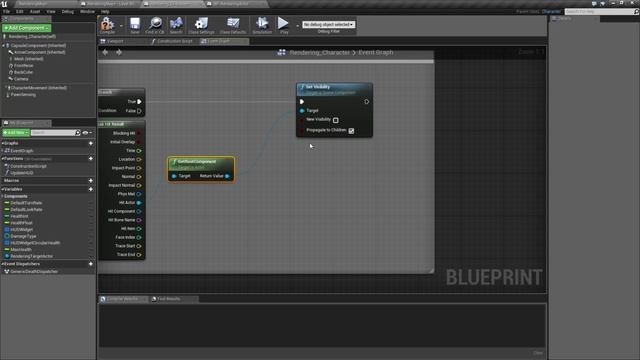Add a new graph with plus button
The image size is (640, 360).
(x=91, y=143)
